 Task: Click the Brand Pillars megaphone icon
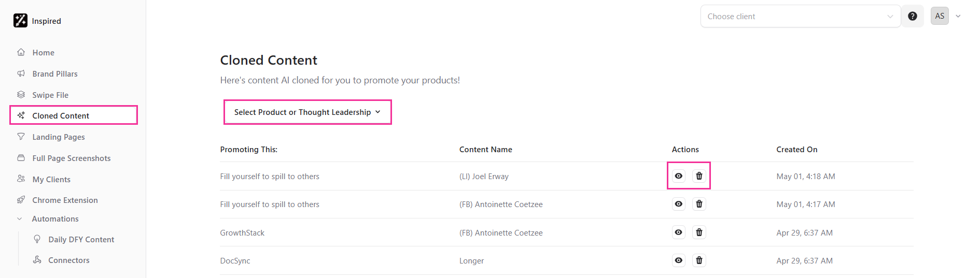[x=21, y=74]
